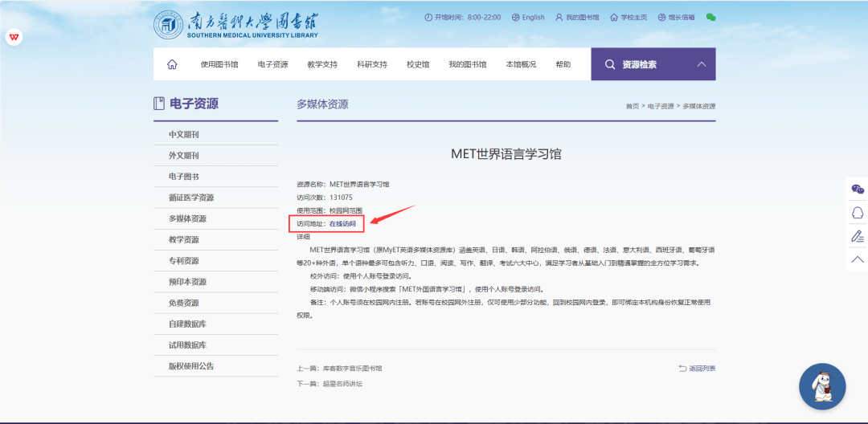Image resolution: width=868 pixels, height=424 pixels.
Task: Go to 我的图书馆 in top header
Action: click(x=577, y=17)
